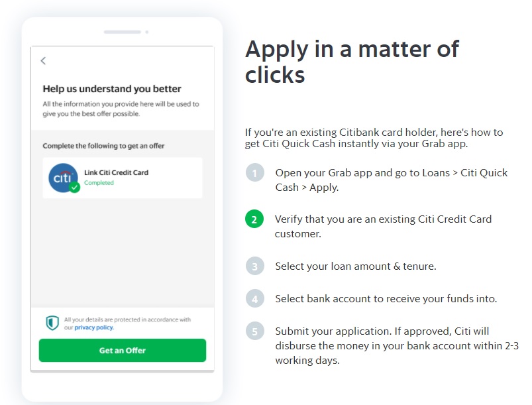Select step 1 number circle
This screenshot has height=405, width=532.
[x=255, y=173]
